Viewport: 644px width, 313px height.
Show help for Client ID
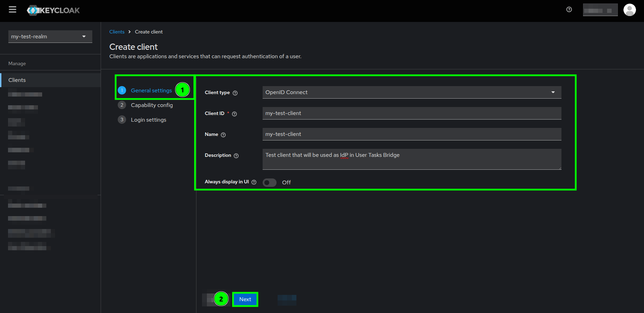[x=234, y=114]
